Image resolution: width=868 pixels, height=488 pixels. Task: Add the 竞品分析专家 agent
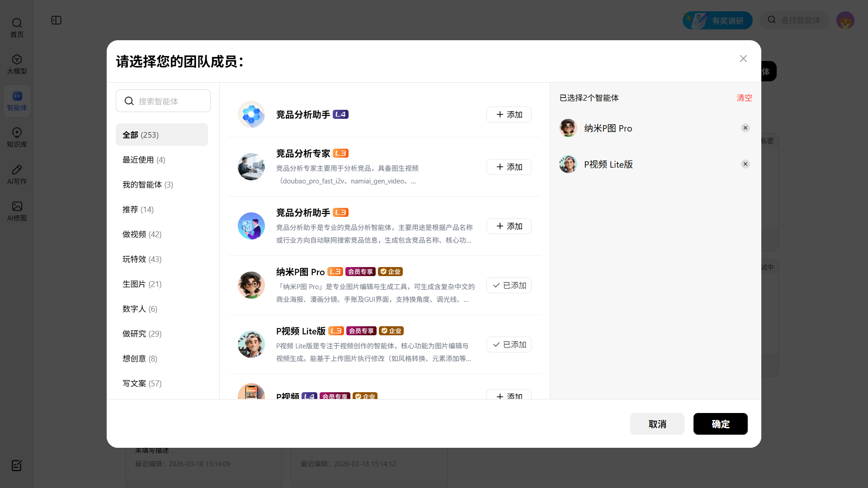(x=509, y=167)
